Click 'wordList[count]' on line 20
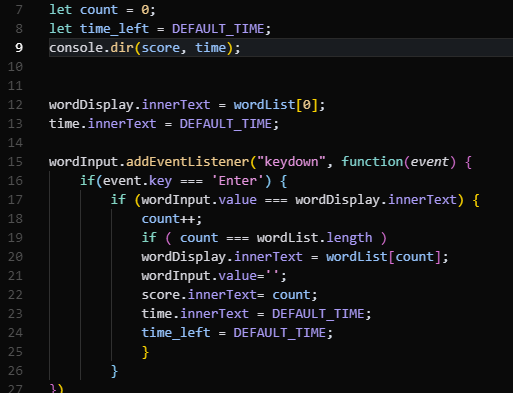This screenshot has height=393, width=513. click(x=383, y=257)
